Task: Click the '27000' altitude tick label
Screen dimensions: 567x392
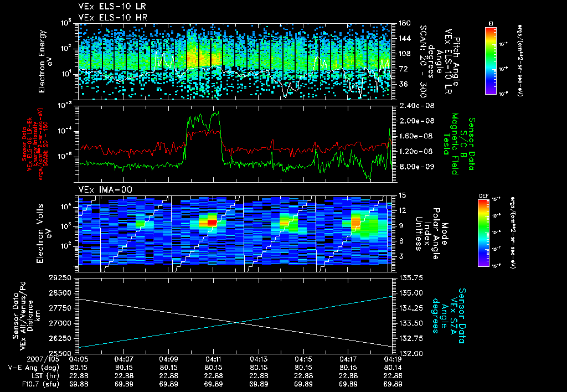Action: [60, 323]
